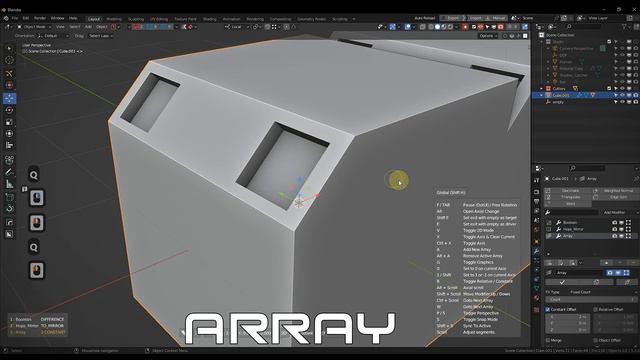Switch to the Layout workspace tab
The image size is (640, 360).
point(93,19)
